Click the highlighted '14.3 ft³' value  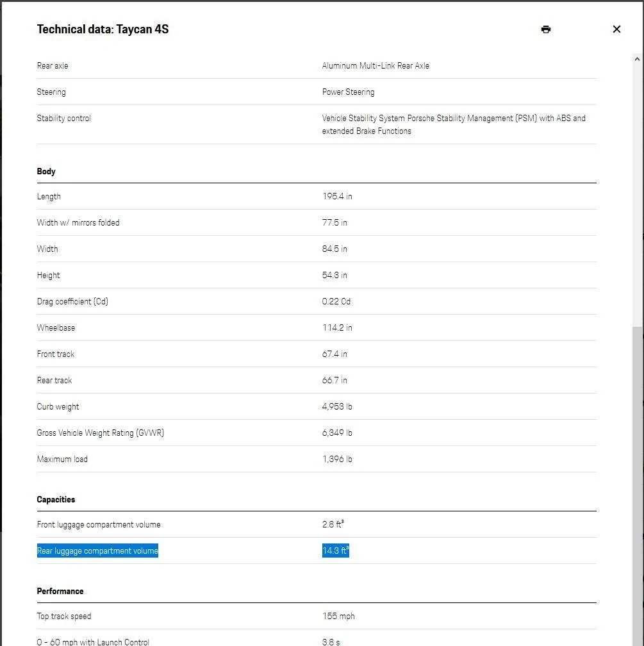point(335,551)
